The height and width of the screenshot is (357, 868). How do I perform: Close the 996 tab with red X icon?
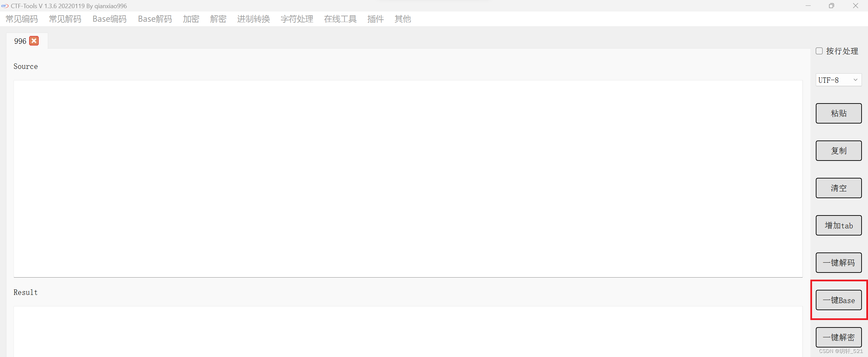click(34, 41)
